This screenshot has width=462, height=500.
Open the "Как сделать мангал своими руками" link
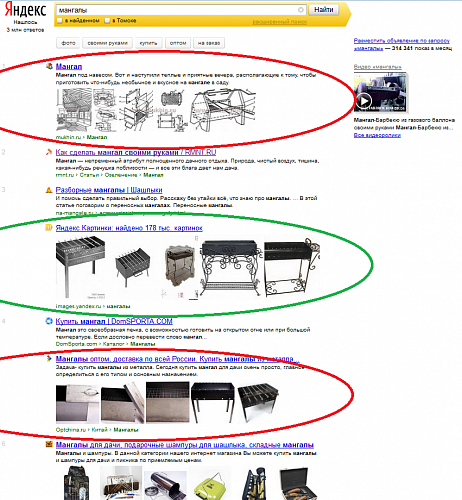136,152
